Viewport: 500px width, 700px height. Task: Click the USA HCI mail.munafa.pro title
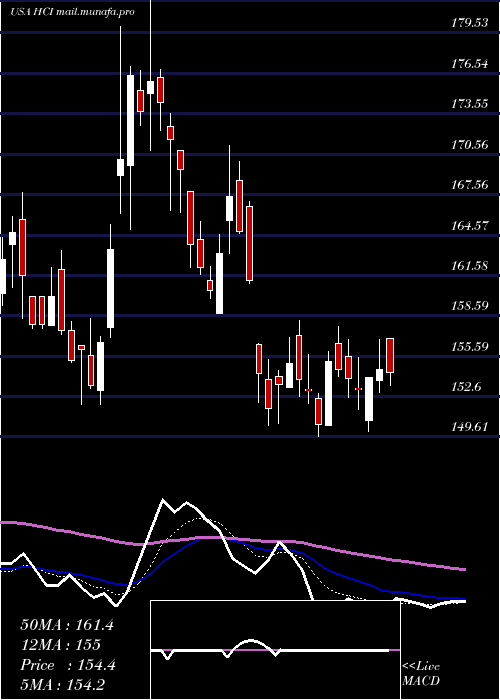[72, 12]
